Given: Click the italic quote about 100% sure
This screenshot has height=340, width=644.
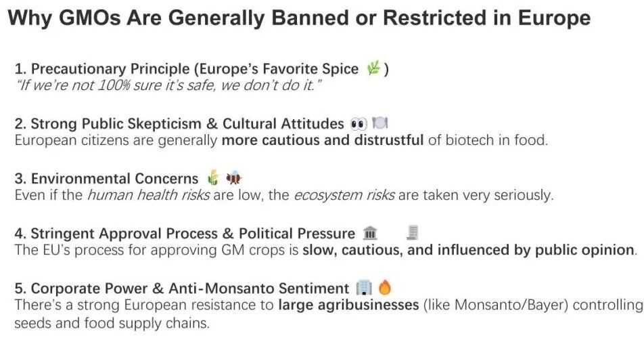Looking at the screenshot, I should 168,87.
